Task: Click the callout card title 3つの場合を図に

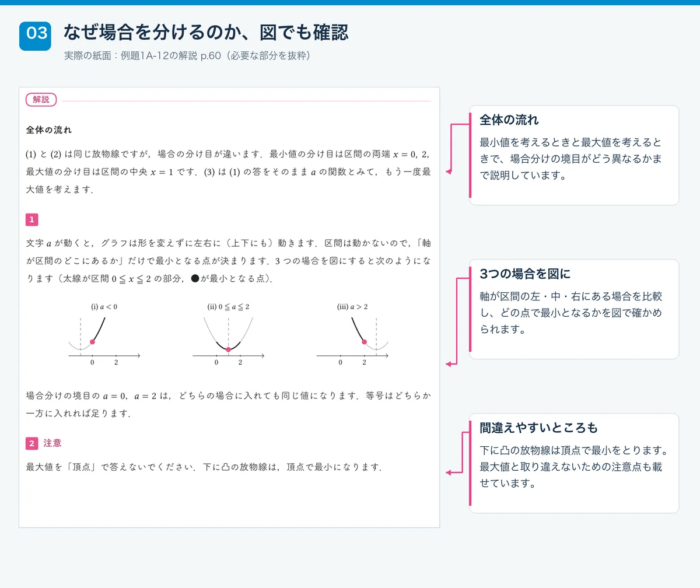Action: 524,274
